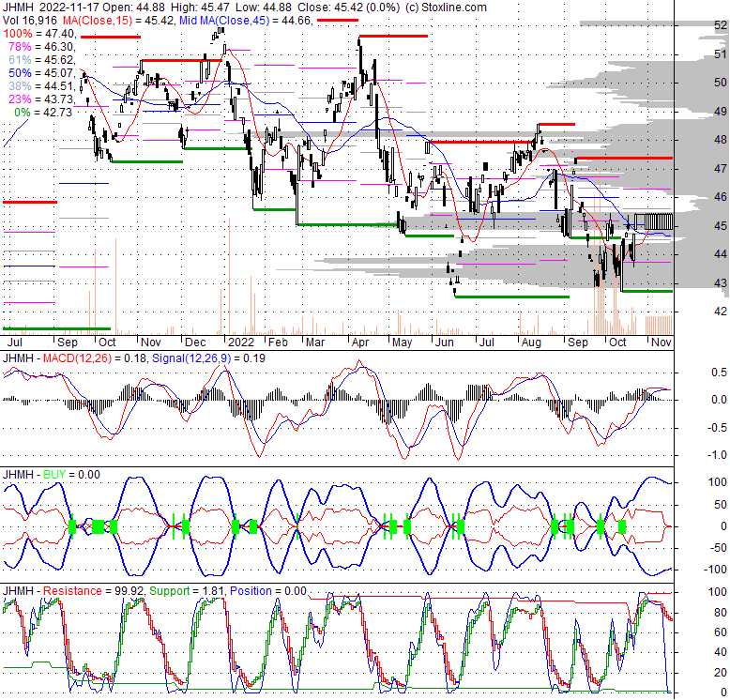Click the 23% = 43.73 Fibonacci level

click(x=42, y=99)
